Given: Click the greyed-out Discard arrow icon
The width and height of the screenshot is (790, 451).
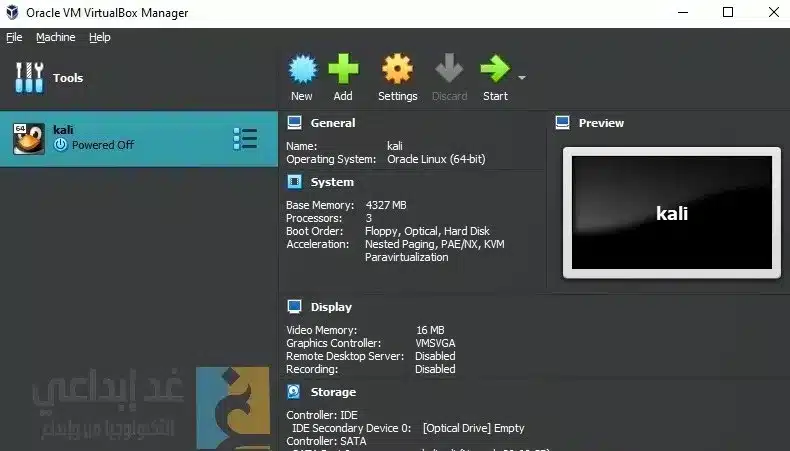Looking at the screenshot, I should tap(449, 68).
